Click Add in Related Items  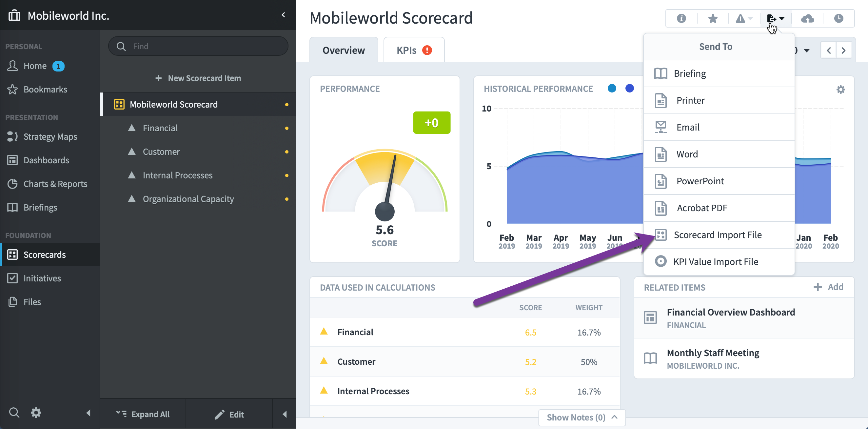[829, 287]
